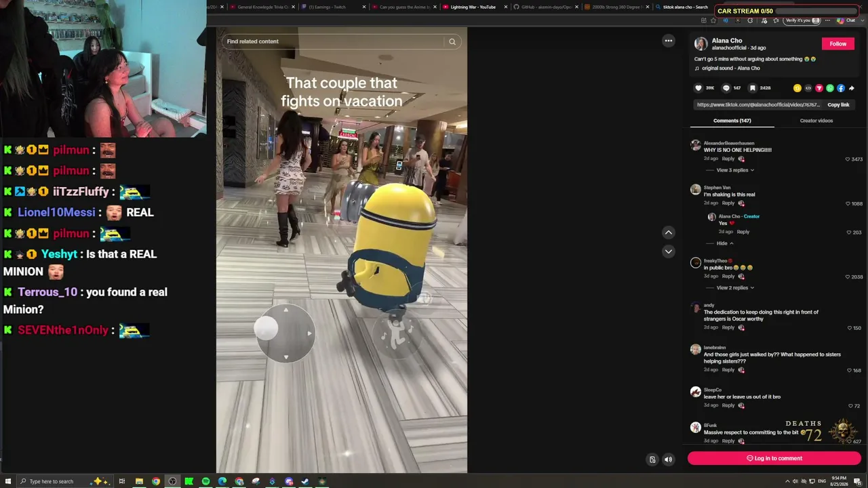Open original sound - Alana Cho link
The image size is (868, 488).
coord(731,68)
